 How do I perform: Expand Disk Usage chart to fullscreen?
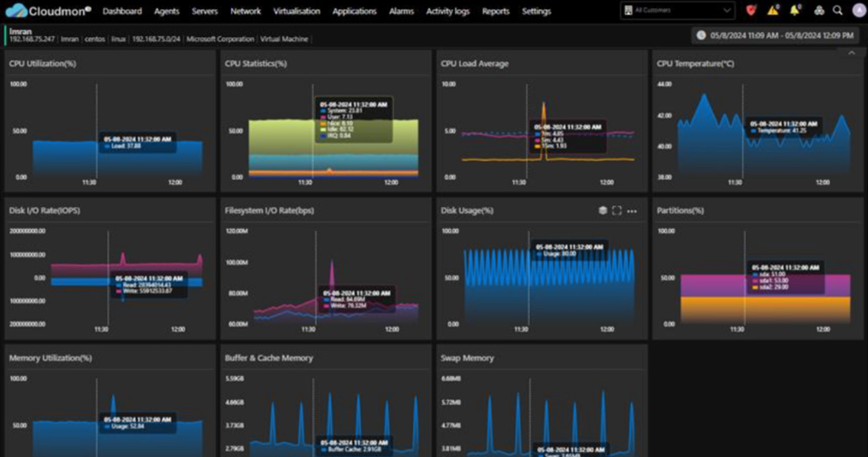coord(617,210)
